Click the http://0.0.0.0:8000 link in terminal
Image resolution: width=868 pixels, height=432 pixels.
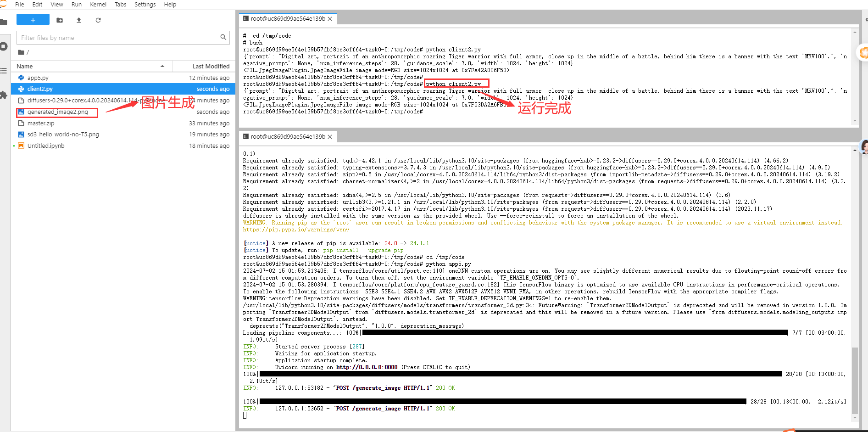tap(367, 367)
